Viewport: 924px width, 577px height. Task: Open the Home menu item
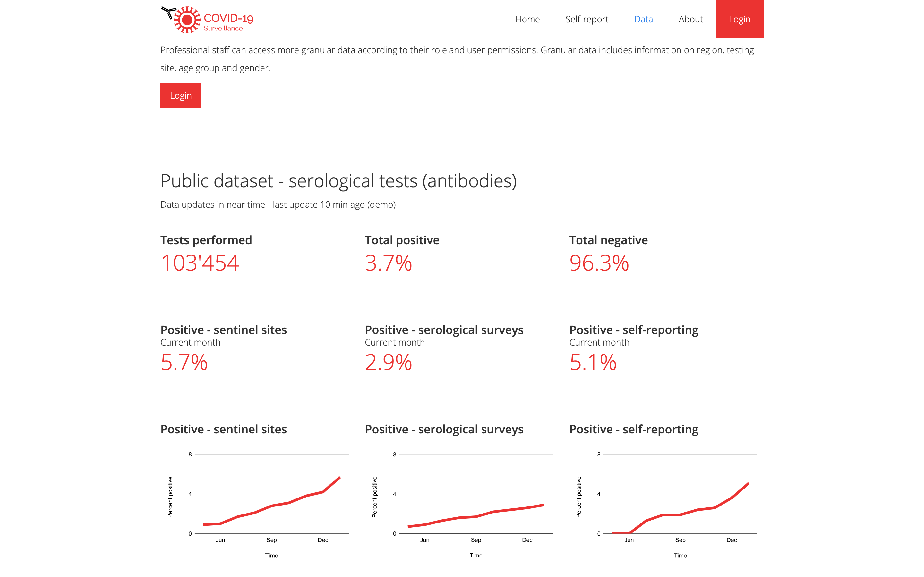click(x=527, y=19)
